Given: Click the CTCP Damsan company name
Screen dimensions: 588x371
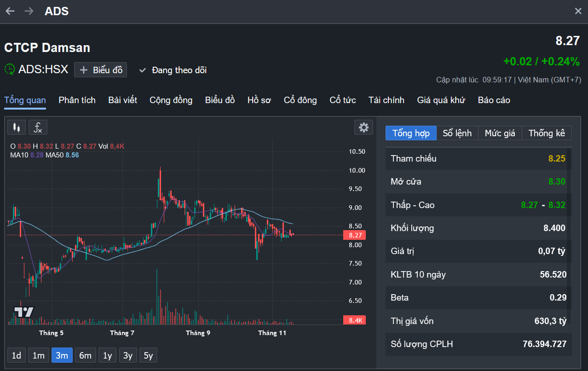Looking at the screenshot, I should [47, 47].
